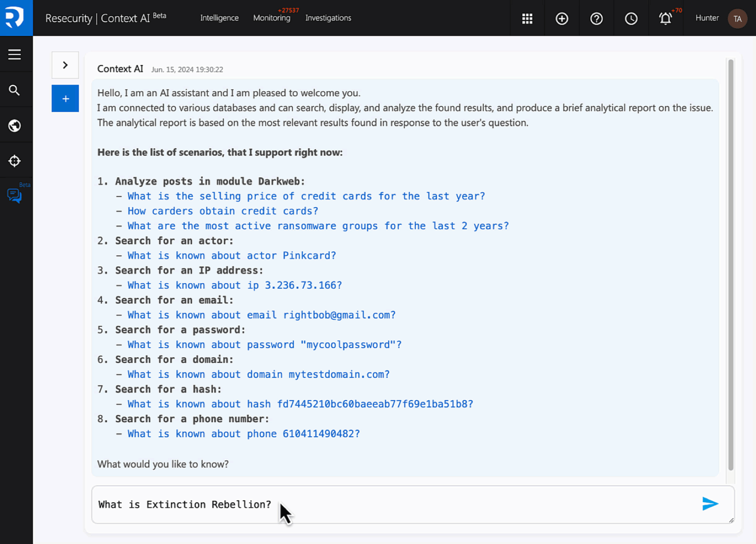Open the apps grid icon
The height and width of the screenshot is (544, 756).
527,18
